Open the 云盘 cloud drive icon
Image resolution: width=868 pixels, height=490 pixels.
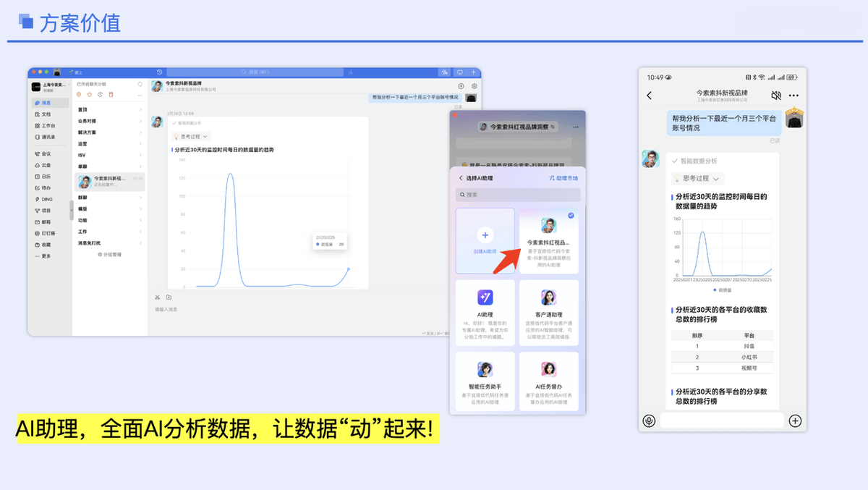point(42,165)
